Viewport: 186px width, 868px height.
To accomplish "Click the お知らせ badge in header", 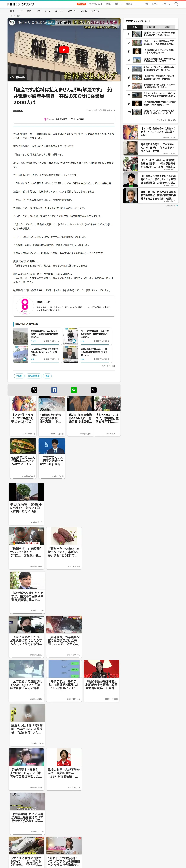I will tap(81, 4).
